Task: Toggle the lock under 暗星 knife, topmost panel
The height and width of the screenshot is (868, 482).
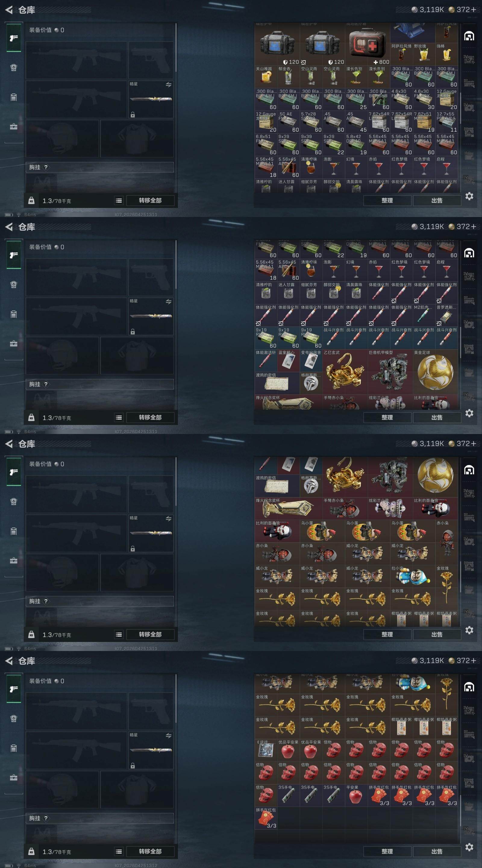Action: pyautogui.click(x=133, y=115)
